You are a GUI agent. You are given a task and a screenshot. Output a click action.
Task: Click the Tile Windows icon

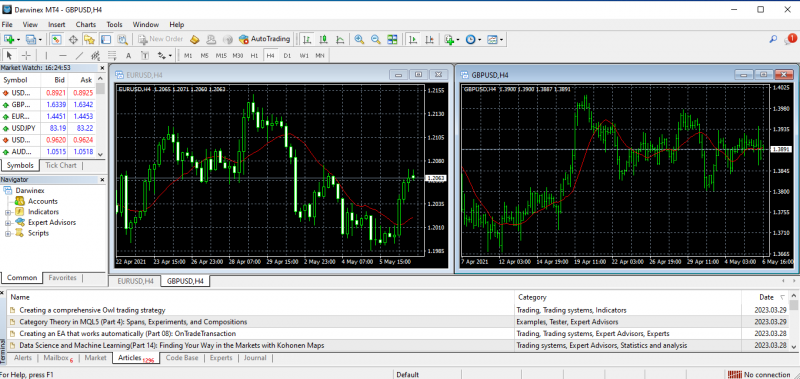point(392,39)
